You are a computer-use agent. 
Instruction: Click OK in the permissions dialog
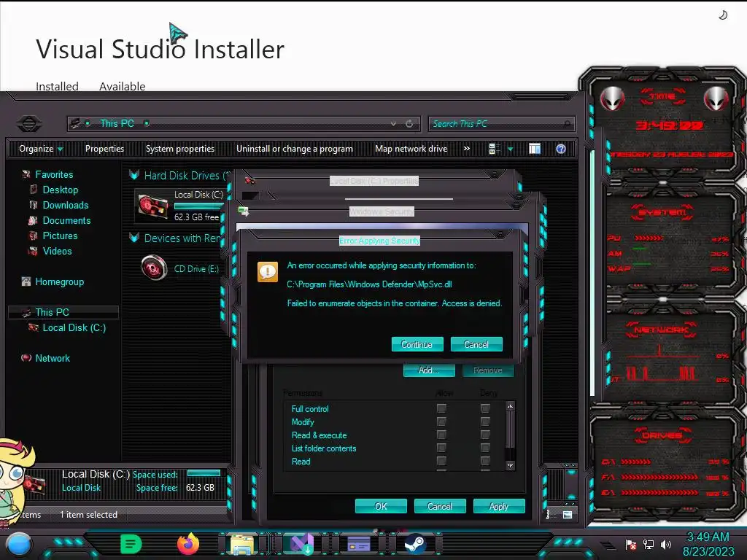[381, 506]
